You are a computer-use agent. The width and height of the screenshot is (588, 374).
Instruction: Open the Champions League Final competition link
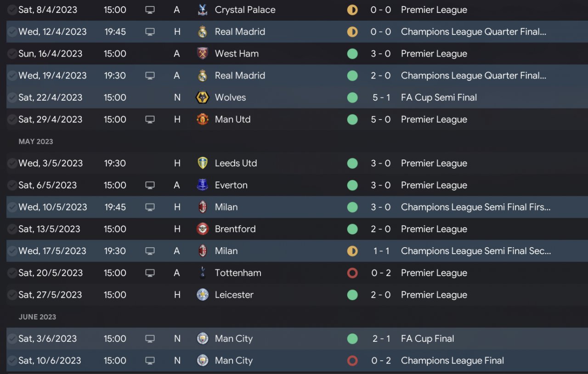coord(452,361)
